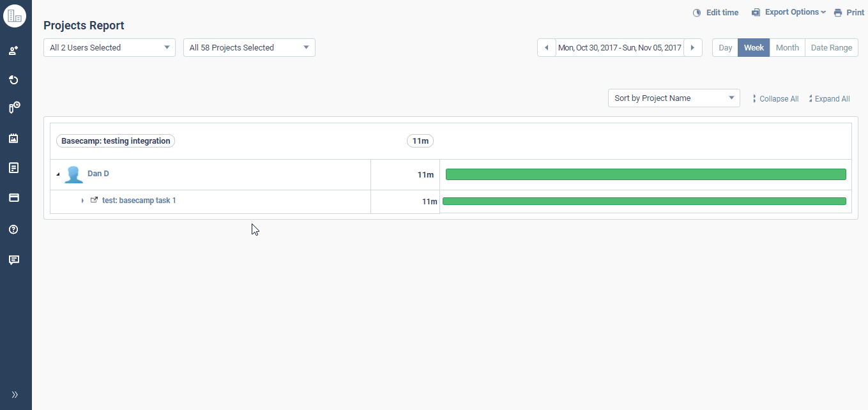Open the Sort by Project Name dropdown
The image size is (868, 410).
[673, 98]
